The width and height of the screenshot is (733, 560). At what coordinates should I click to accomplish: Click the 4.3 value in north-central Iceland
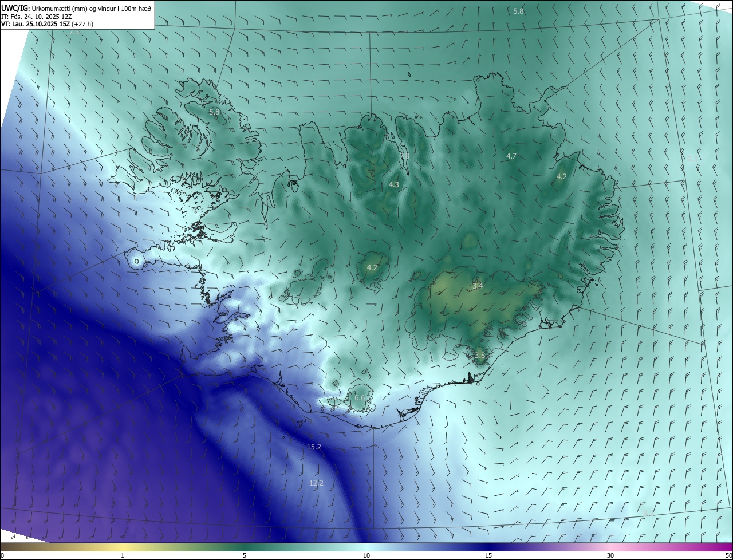[393, 184]
